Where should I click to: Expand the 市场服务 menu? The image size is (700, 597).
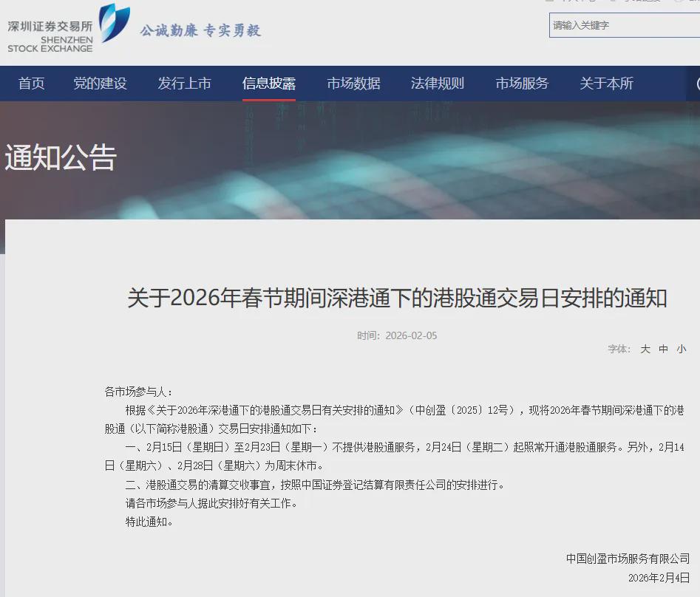[522, 83]
